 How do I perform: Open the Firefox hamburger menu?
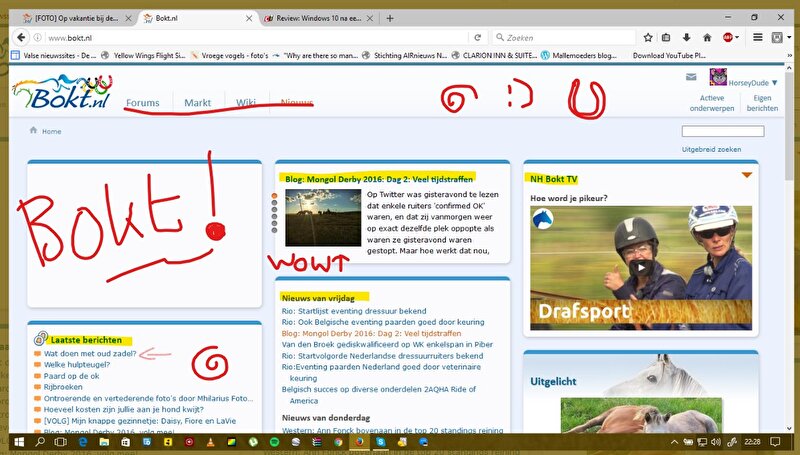(780, 37)
